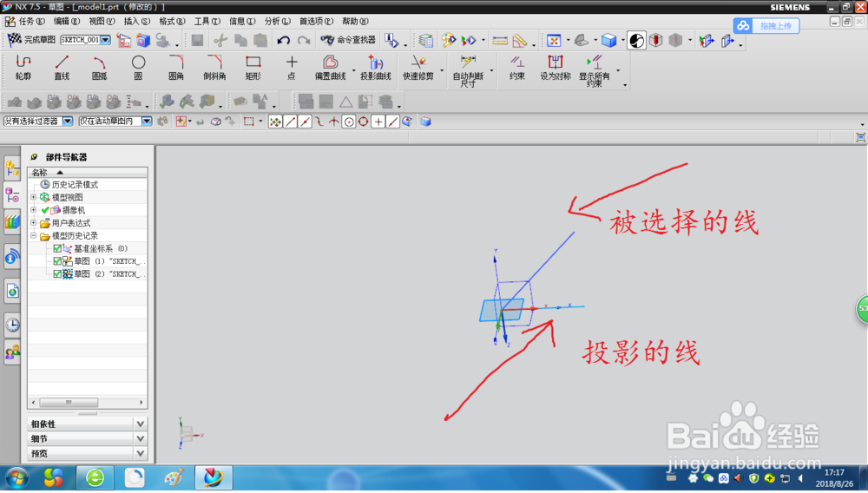Click the 设为对称 make symmetric tool

click(556, 68)
